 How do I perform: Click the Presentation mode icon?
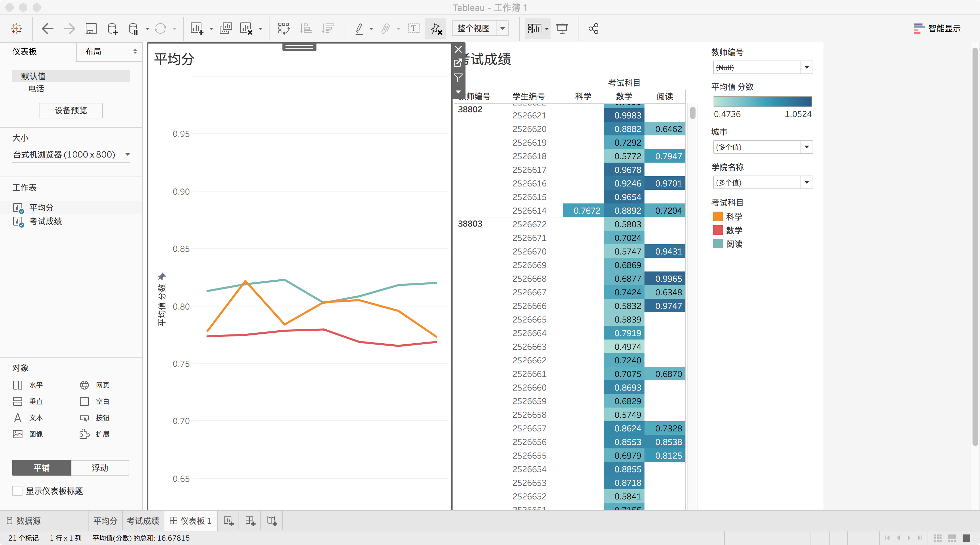tap(562, 29)
